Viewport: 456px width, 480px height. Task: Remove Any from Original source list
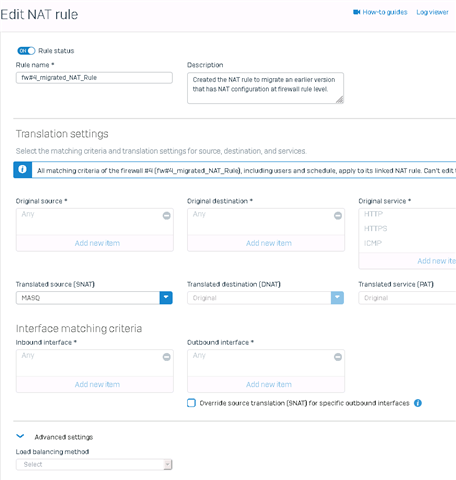(166, 216)
